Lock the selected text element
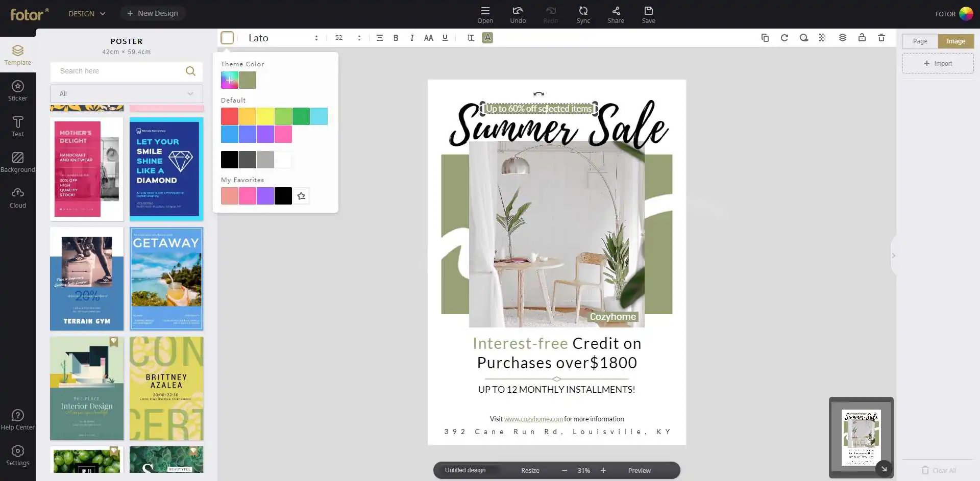The width and height of the screenshot is (980, 481). tap(862, 38)
